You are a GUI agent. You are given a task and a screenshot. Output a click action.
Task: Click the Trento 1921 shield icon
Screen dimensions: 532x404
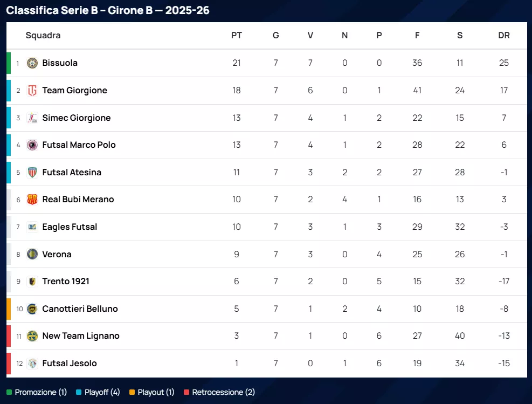point(32,282)
